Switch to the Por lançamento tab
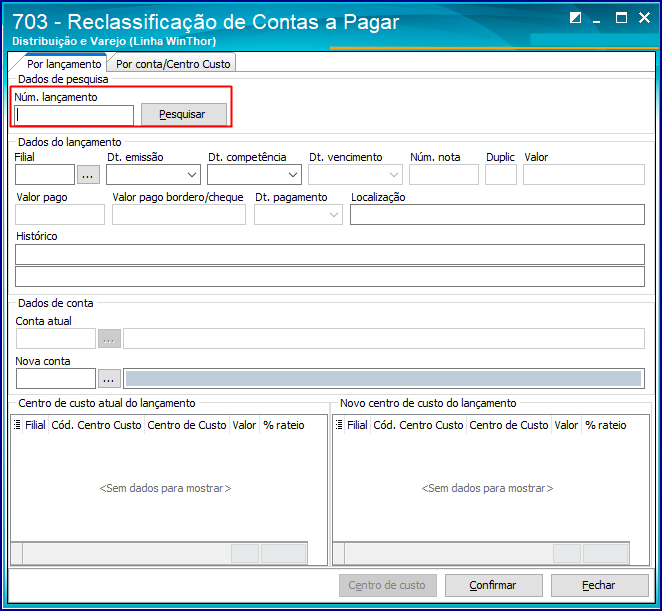This screenshot has width=662, height=611. coord(64,64)
